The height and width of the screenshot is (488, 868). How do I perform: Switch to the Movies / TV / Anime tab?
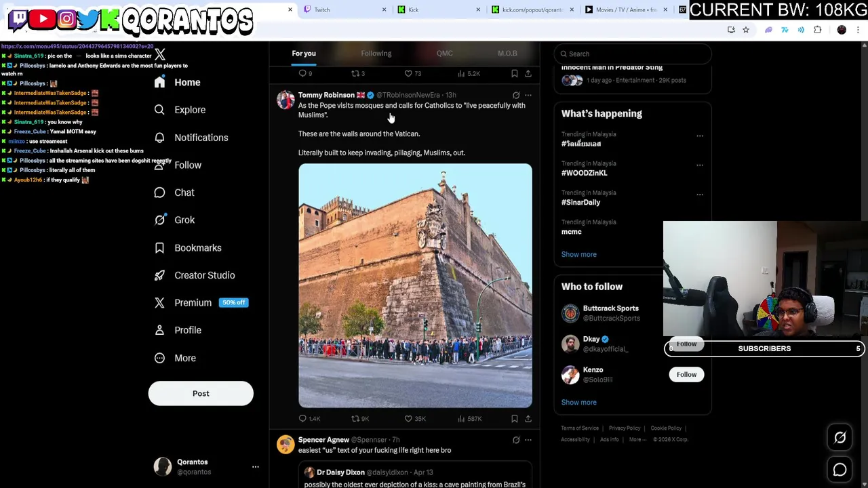pyautogui.click(x=625, y=9)
